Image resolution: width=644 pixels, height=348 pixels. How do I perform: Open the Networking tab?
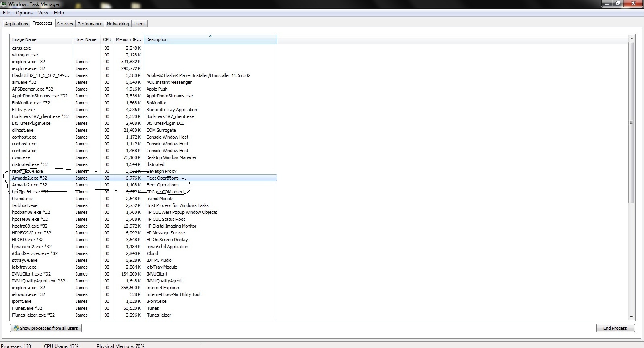[x=118, y=24]
